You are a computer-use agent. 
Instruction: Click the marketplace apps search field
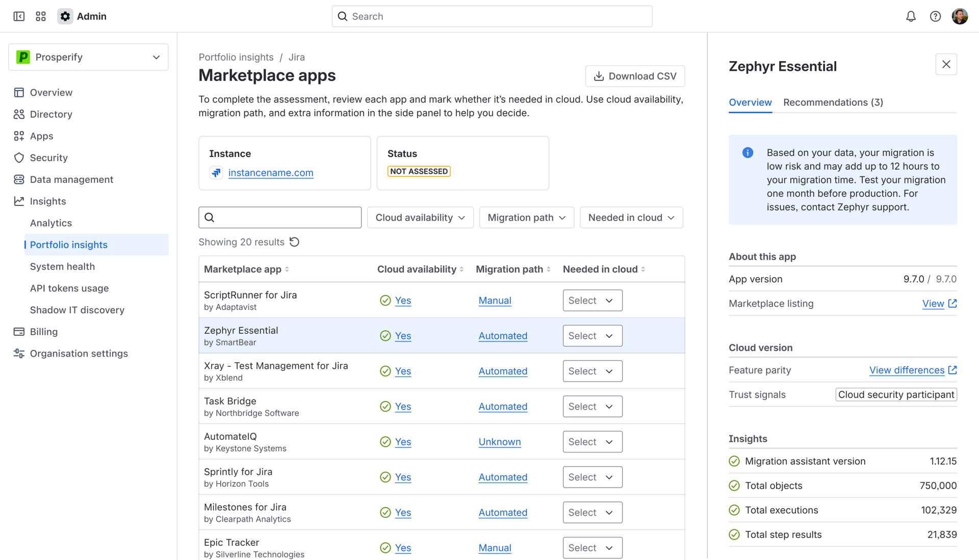tap(280, 217)
